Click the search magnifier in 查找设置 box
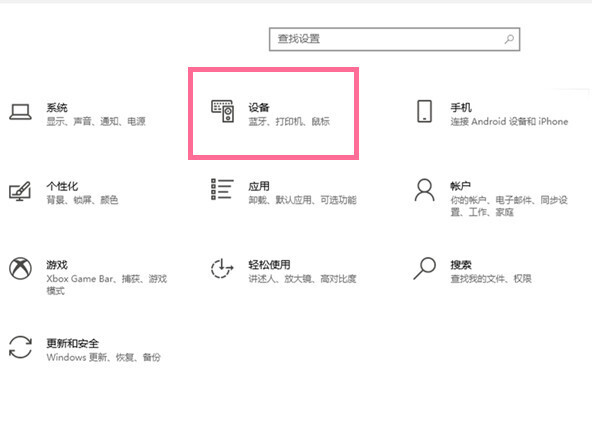Viewport: 592px width, 422px height. pyautogui.click(x=509, y=39)
